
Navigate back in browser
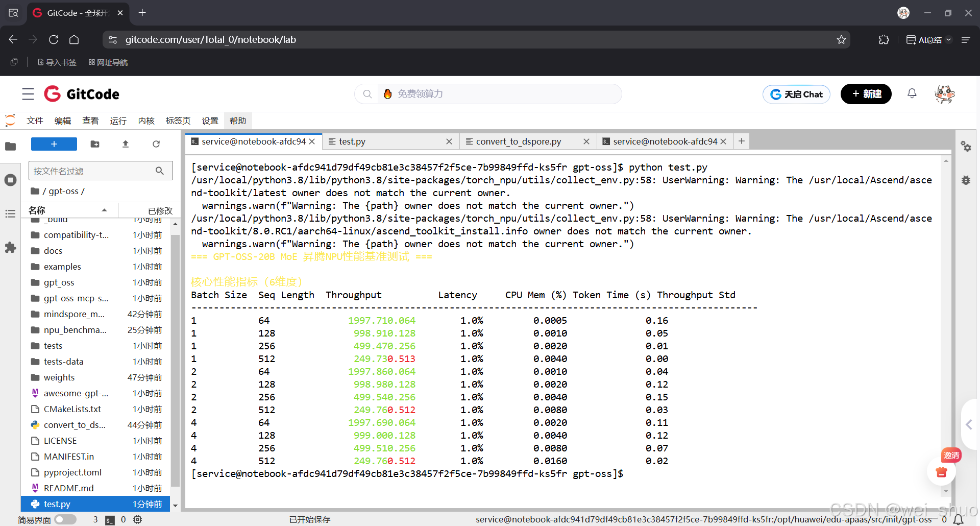[x=13, y=39]
